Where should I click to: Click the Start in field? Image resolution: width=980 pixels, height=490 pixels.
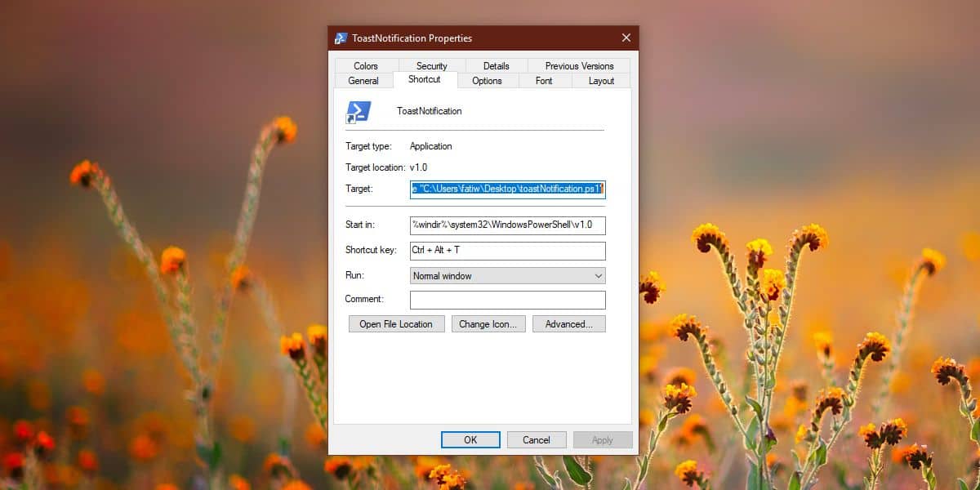[x=508, y=225]
